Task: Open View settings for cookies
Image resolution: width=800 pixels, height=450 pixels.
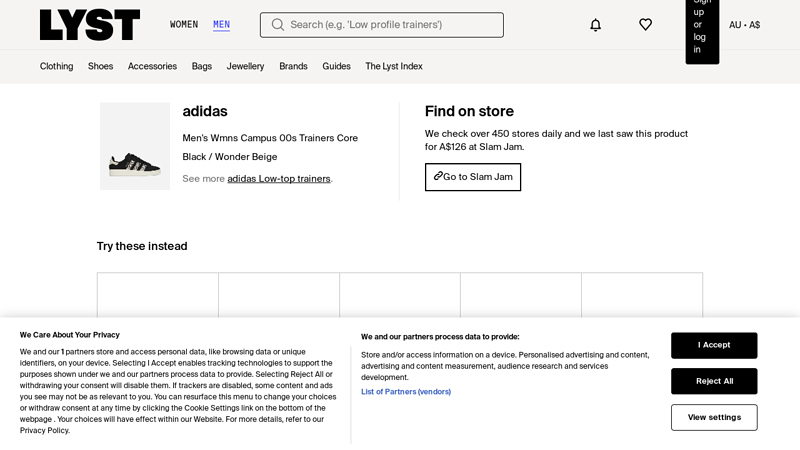Action: (x=714, y=417)
